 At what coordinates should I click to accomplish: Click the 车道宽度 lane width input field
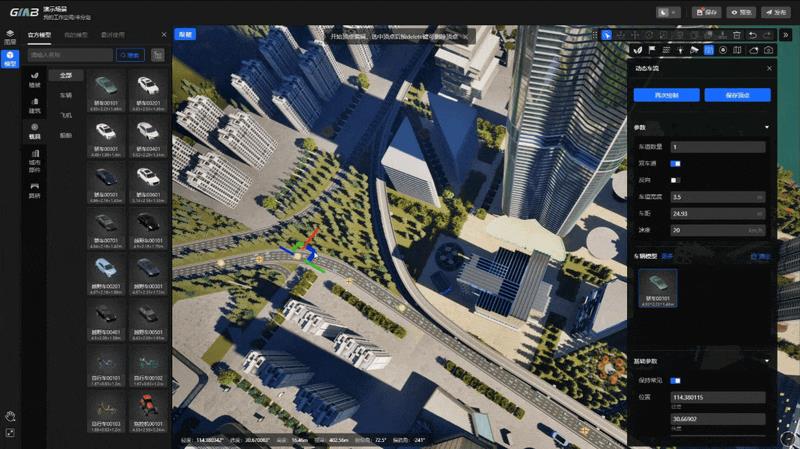click(x=718, y=197)
